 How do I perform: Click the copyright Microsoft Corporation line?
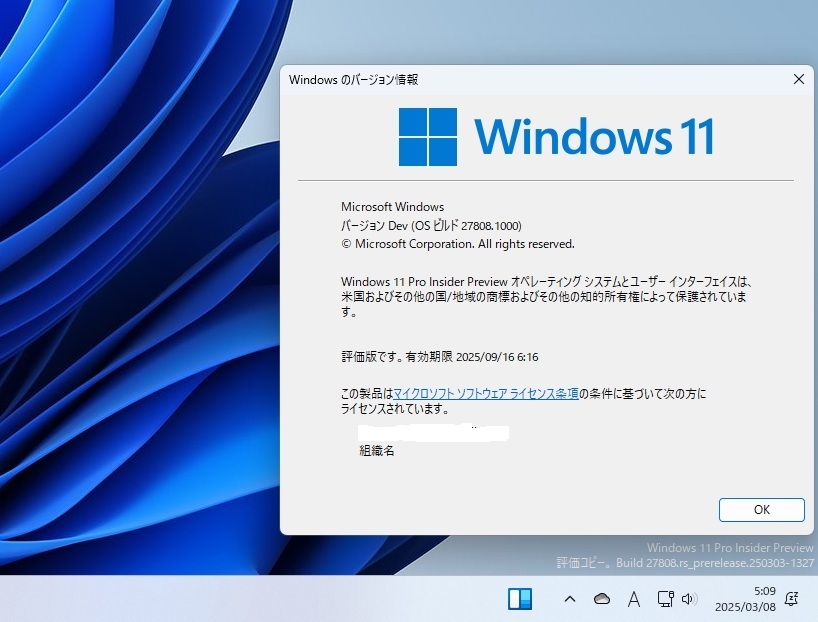pyautogui.click(x=458, y=244)
